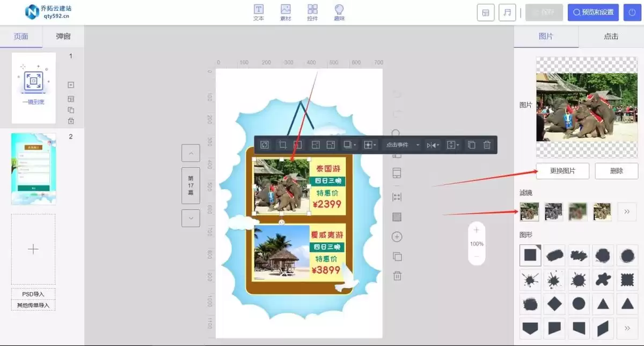Open the 控件 widgets tool

[x=312, y=12]
